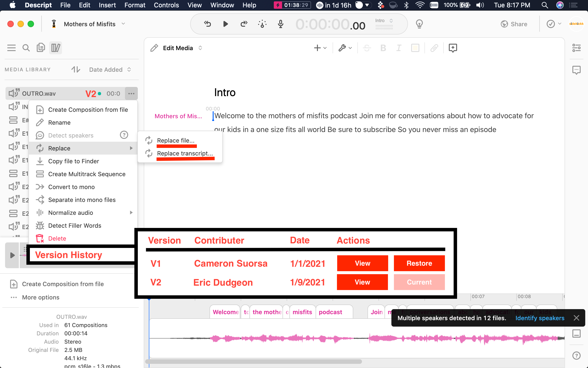The width and height of the screenshot is (588, 368).
Task: Choose Delete in the context menu
Action: point(83,239)
